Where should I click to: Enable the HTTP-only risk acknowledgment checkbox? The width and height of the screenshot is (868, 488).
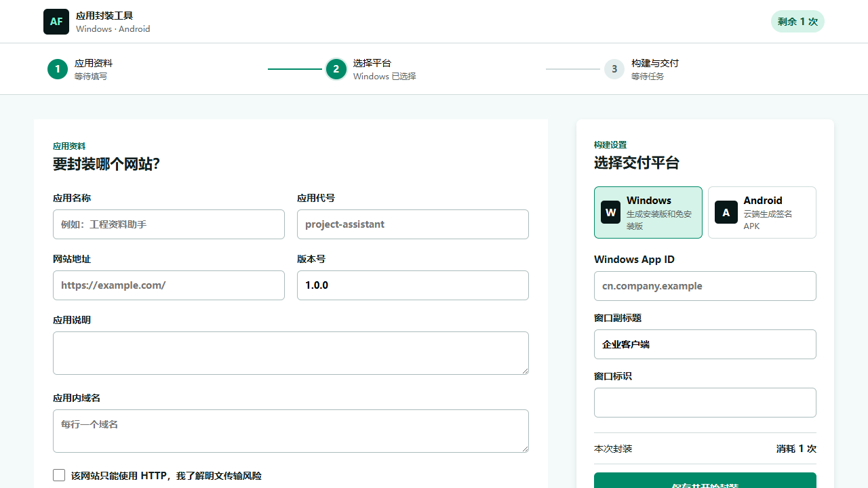coord(59,475)
